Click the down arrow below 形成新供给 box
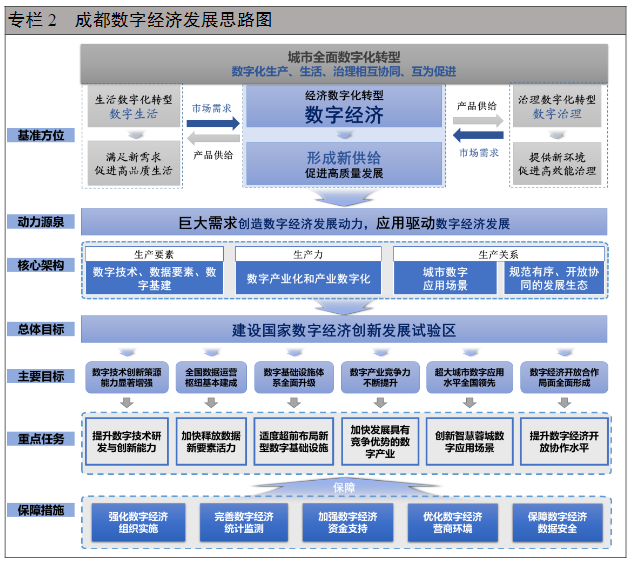The width and height of the screenshot is (632, 566). tap(344, 196)
